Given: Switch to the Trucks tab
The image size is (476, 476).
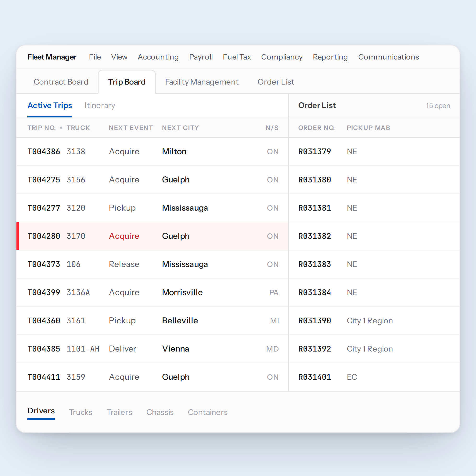Looking at the screenshot, I should [x=81, y=412].
